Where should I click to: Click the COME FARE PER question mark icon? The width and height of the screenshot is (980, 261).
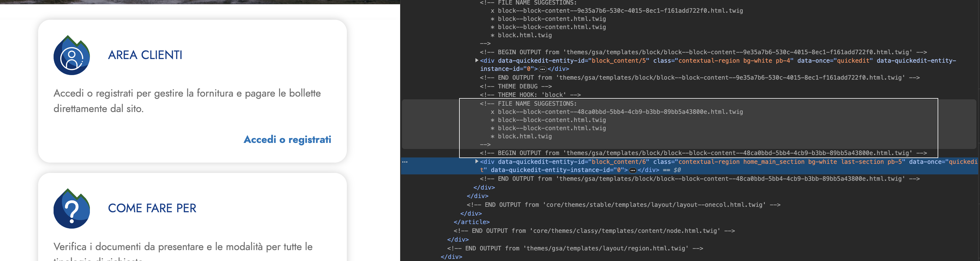pos(71,209)
